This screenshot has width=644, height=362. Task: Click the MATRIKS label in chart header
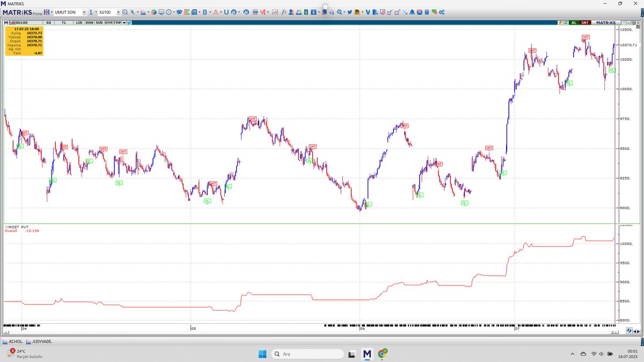[606, 23]
